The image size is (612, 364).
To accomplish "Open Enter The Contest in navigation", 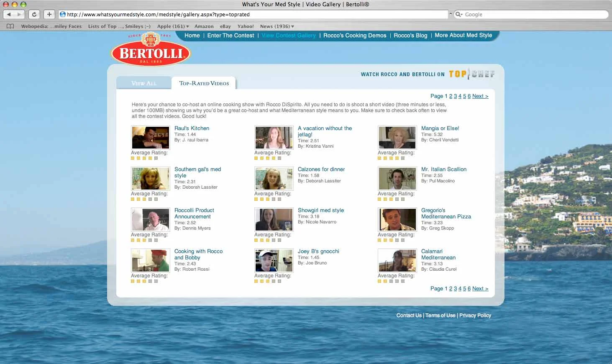I will [x=230, y=36].
